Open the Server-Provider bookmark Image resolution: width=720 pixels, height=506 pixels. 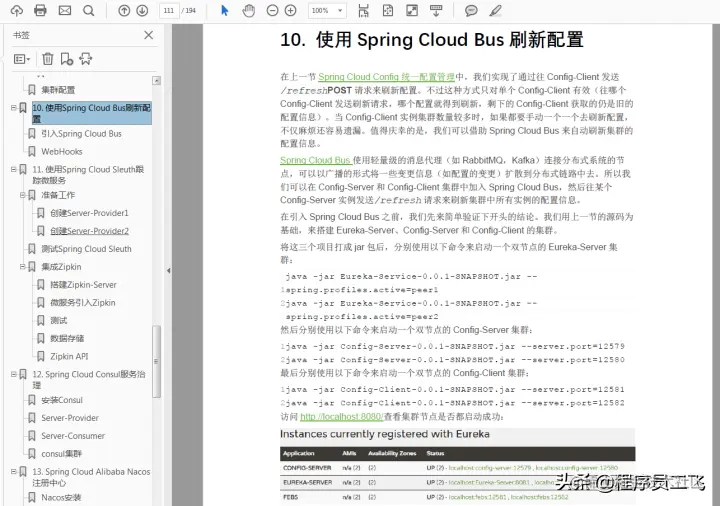[70, 418]
